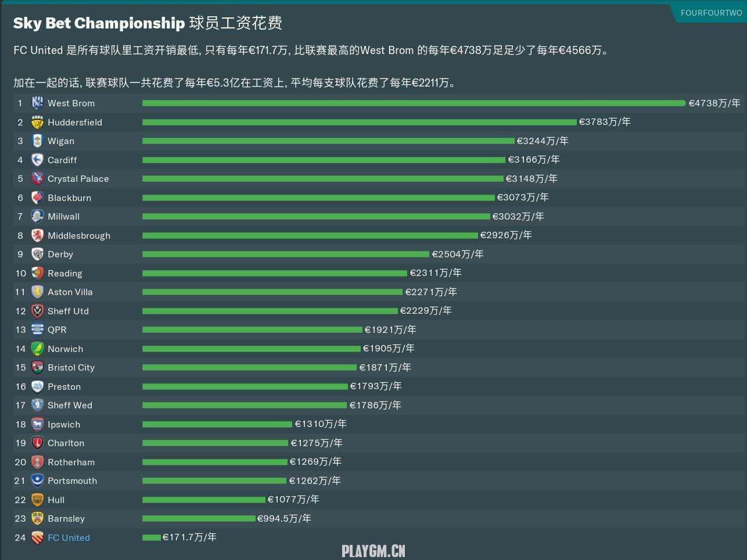Click the Portsmouth club badge
This screenshot has width=747, height=560.
37,481
